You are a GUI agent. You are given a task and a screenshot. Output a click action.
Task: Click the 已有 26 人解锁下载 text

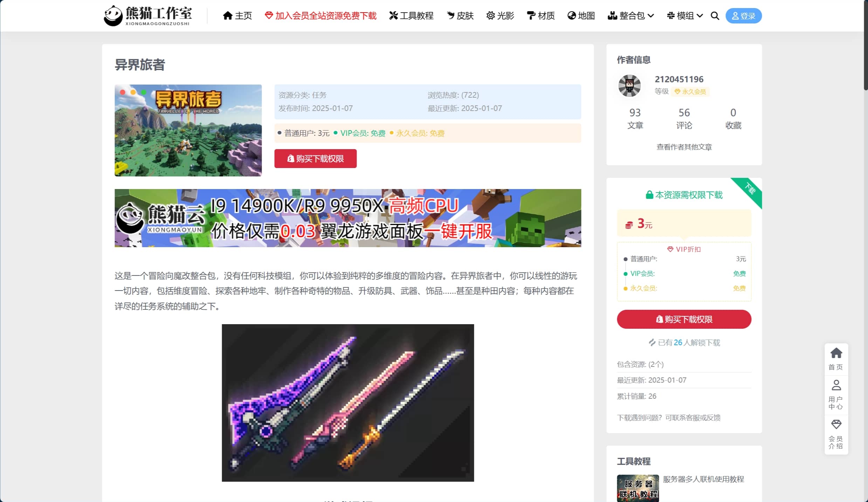pyautogui.click(x=684, y=342)
